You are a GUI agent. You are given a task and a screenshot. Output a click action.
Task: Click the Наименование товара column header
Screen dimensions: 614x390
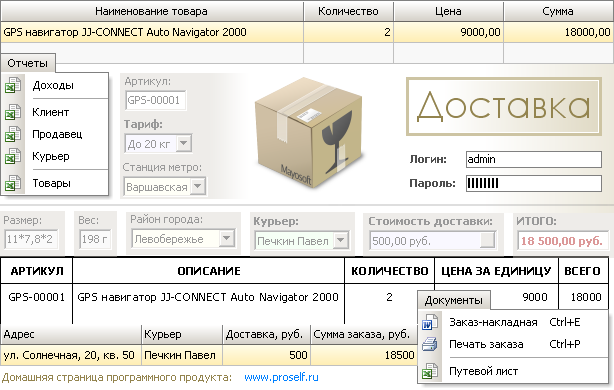152,11
